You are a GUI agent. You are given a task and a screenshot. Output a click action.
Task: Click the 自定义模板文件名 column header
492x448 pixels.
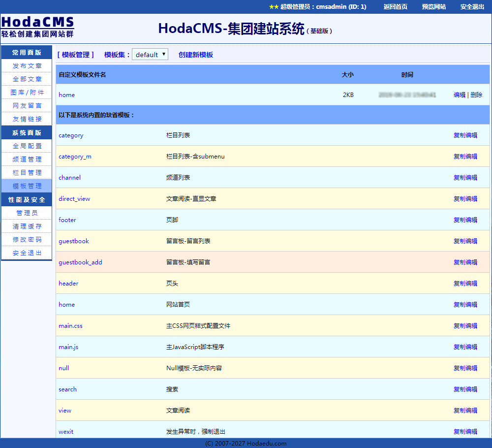pos(82,75)
